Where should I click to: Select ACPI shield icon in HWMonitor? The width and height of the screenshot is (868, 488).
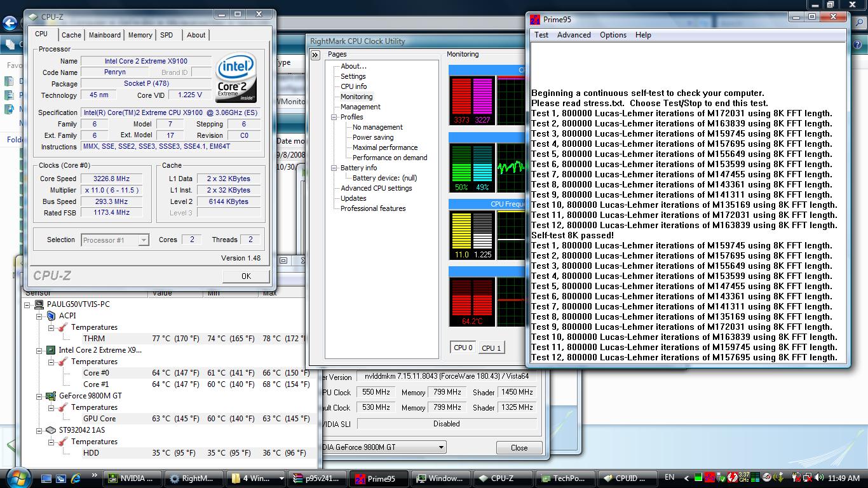click(51, 316)
